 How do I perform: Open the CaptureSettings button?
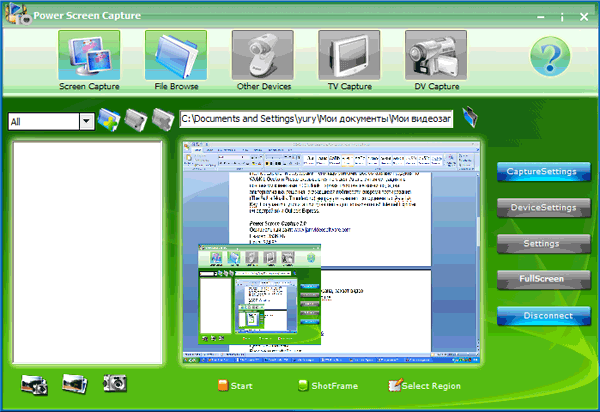click(x=544, y=172)
